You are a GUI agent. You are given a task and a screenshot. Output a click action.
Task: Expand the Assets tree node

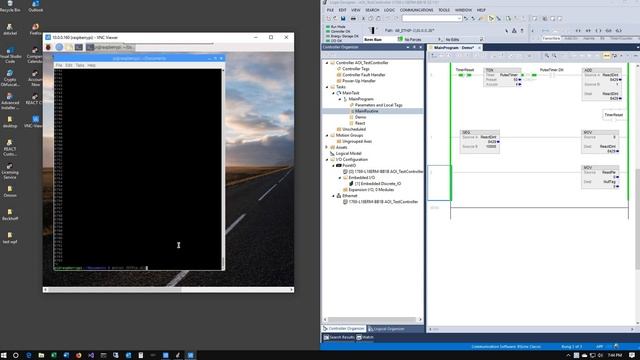click(x=327, y=147)
